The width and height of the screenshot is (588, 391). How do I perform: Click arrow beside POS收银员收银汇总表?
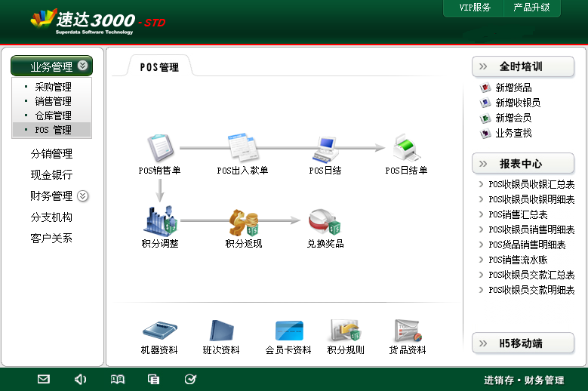click(x=481, y=184)
